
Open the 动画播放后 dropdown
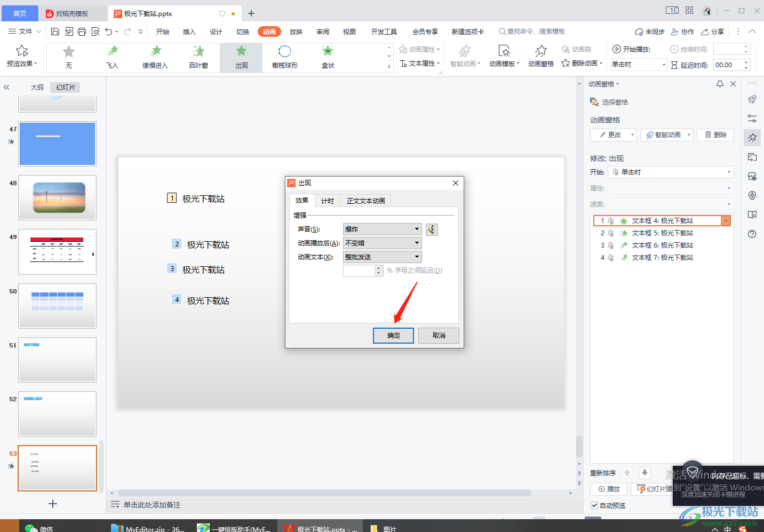tap(382, 243)
